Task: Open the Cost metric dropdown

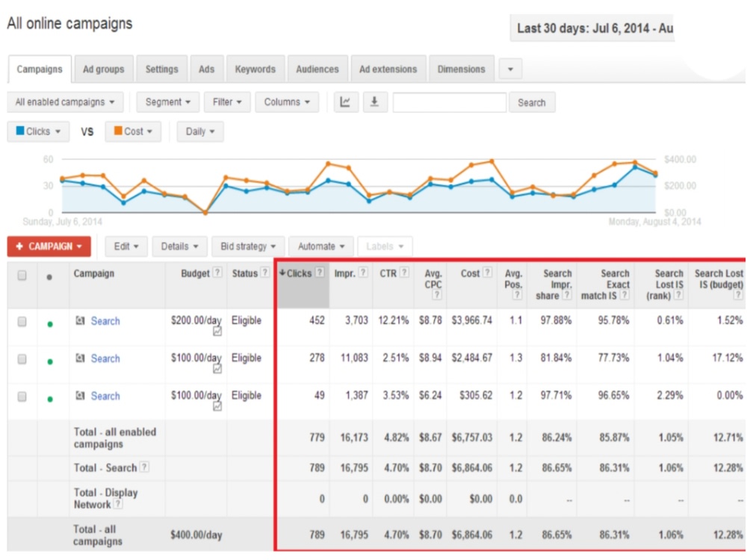Action: click(133, 131)
